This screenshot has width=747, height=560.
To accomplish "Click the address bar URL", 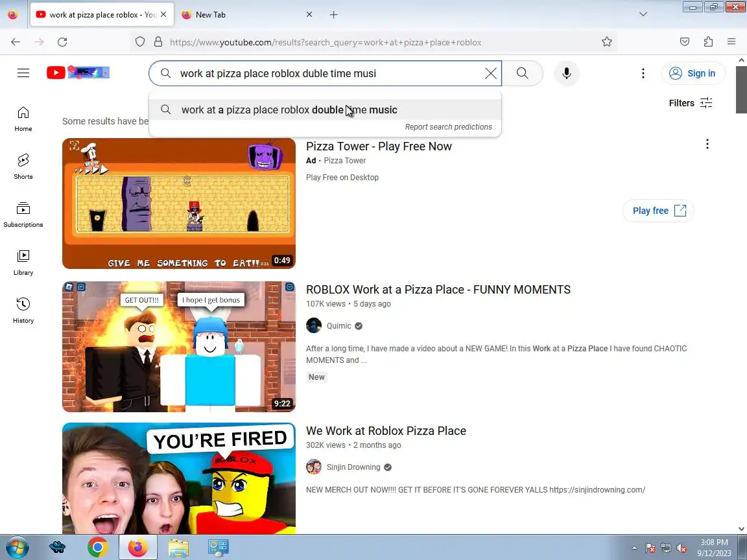I will point(326,42).
